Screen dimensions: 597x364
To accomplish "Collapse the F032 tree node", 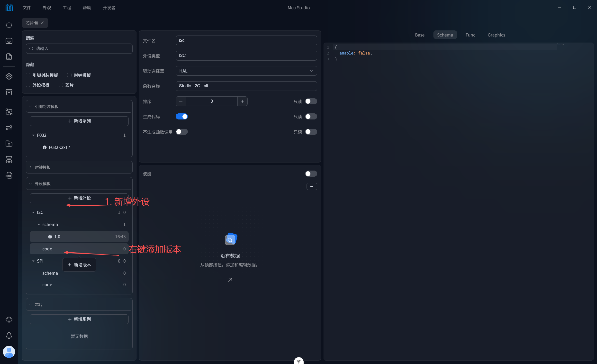I will point(33,135).
